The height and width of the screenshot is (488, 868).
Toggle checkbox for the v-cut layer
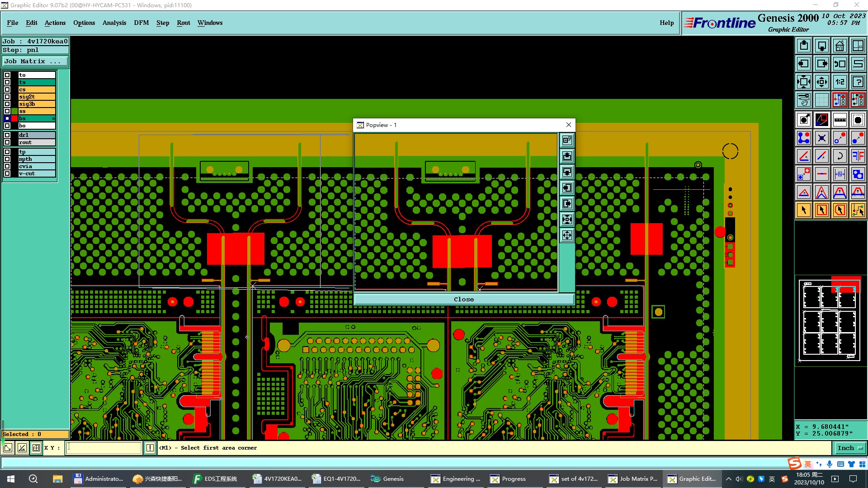(x=7, y=174)
